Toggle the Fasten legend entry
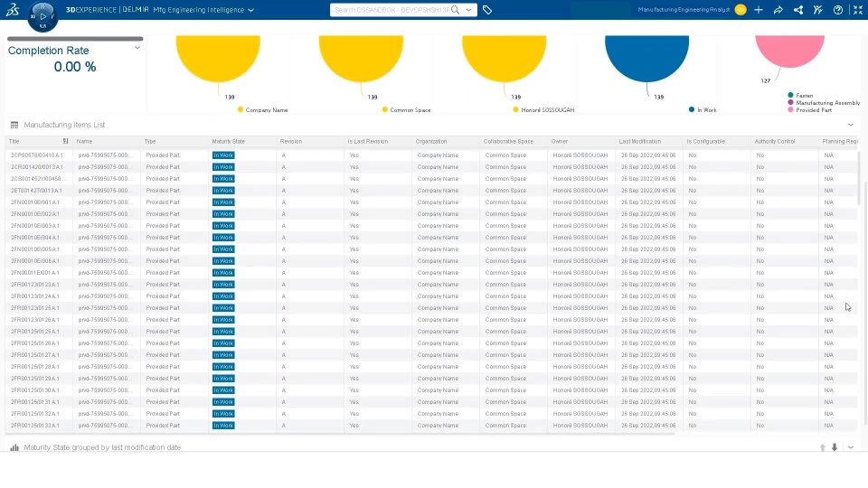 click(800, 95)
